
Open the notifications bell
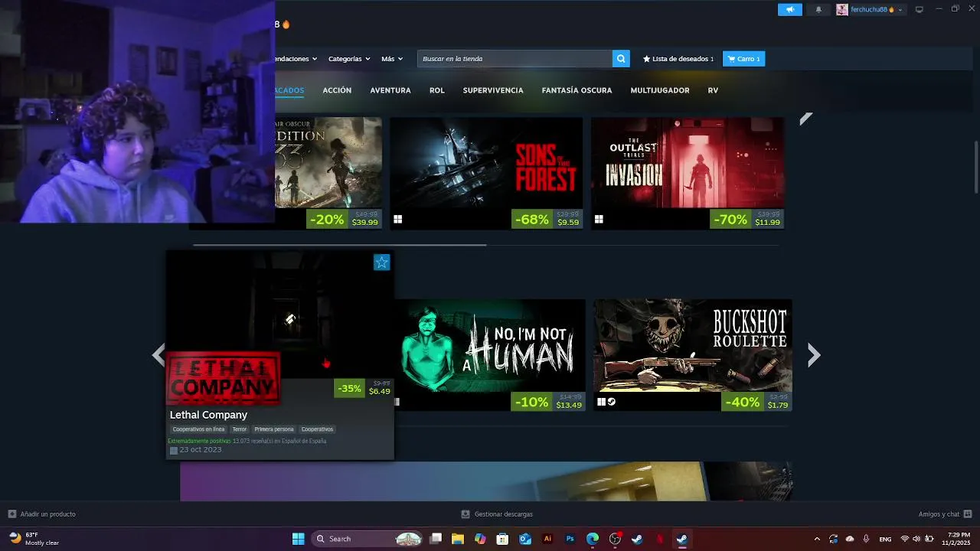click(x=818, y=9)
